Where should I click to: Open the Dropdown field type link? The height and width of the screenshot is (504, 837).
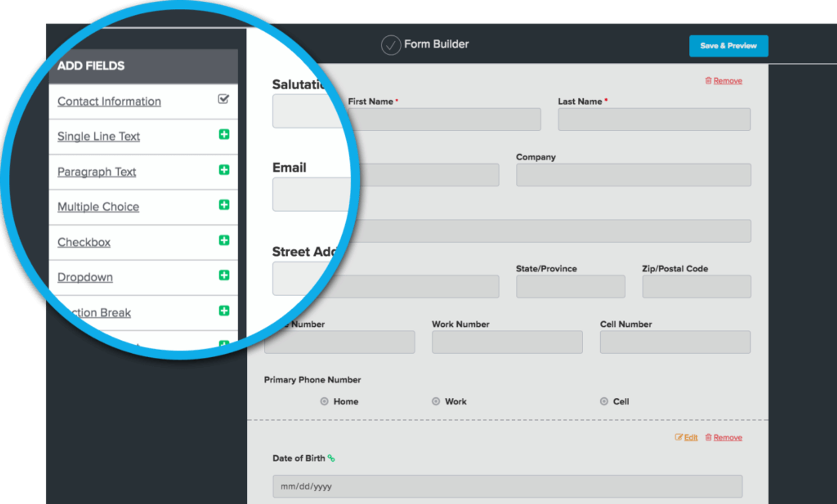tap(85, 277)
